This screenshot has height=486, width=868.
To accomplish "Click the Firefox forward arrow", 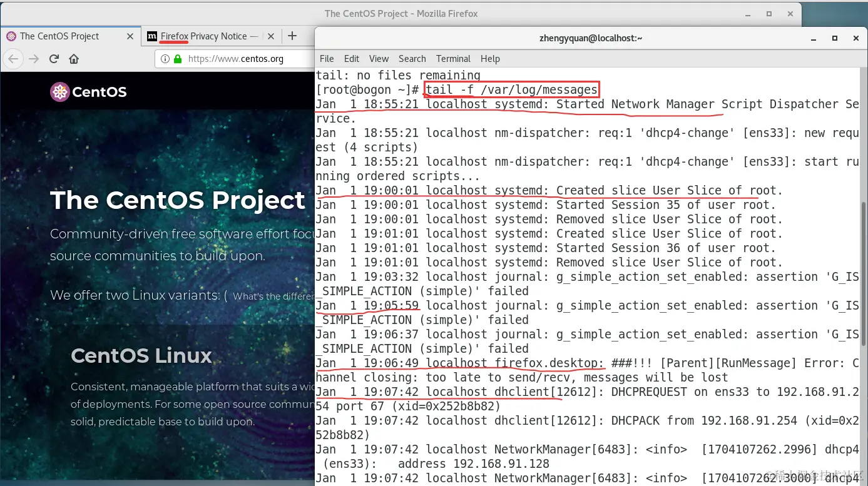I will pos(34,59).
